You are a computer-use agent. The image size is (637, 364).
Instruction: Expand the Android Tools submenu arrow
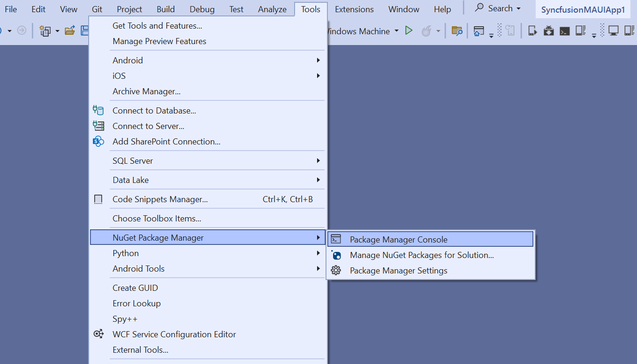point(318,268)
